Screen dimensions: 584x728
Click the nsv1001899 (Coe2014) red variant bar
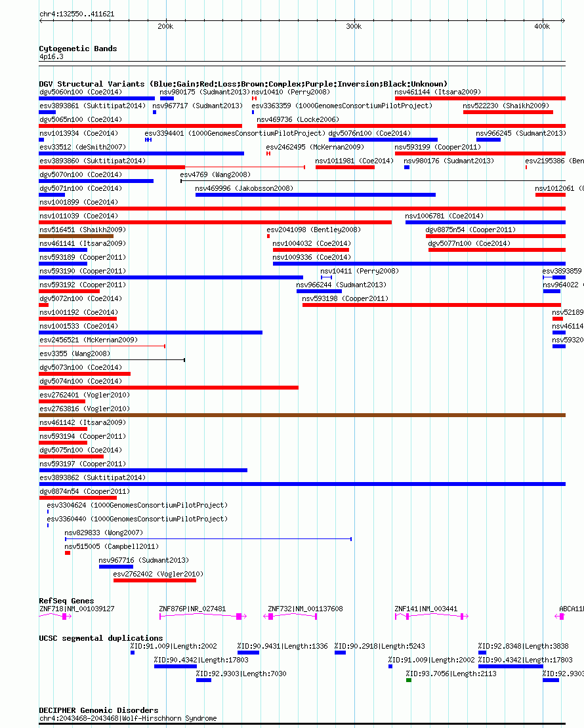[x=302, y=209]
